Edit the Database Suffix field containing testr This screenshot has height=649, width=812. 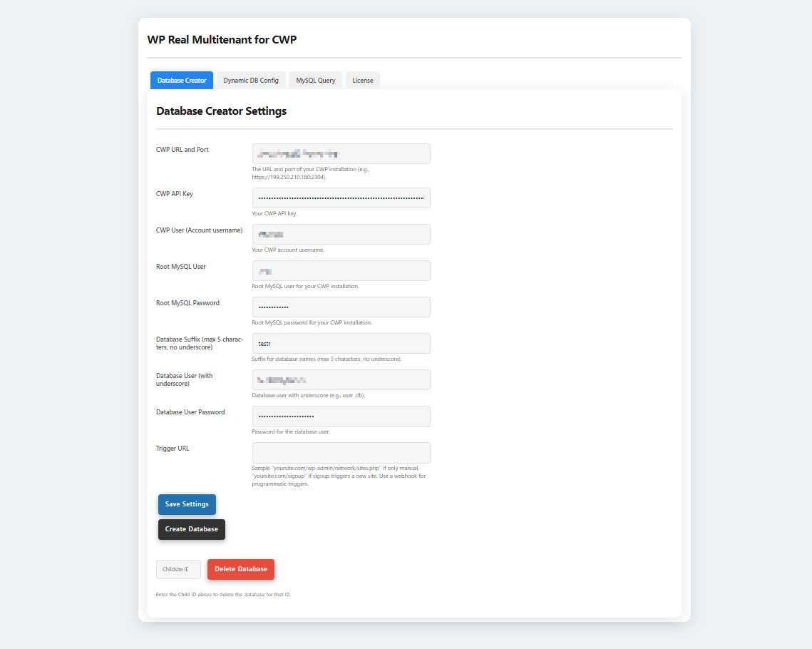tap(341, 344)
